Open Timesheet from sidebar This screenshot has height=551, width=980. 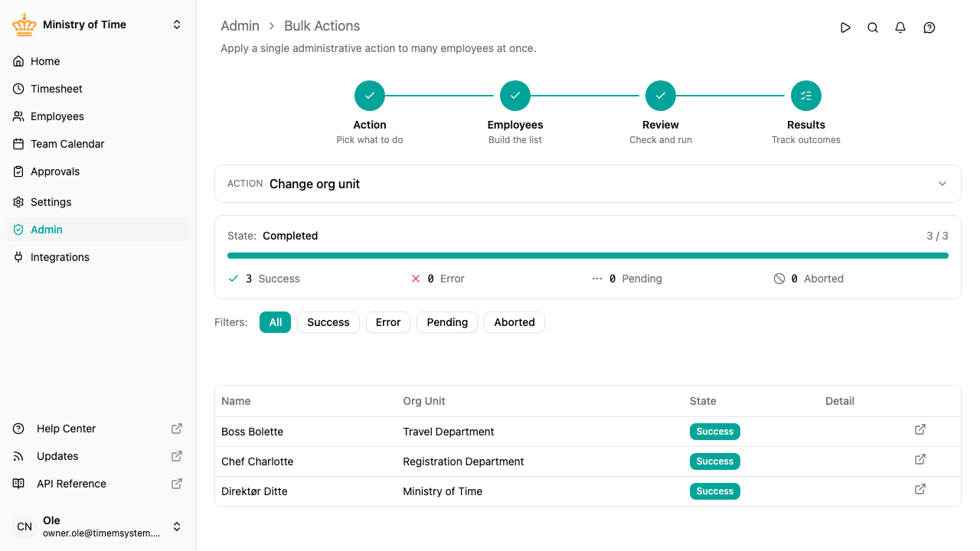click(x=97, y=89)
